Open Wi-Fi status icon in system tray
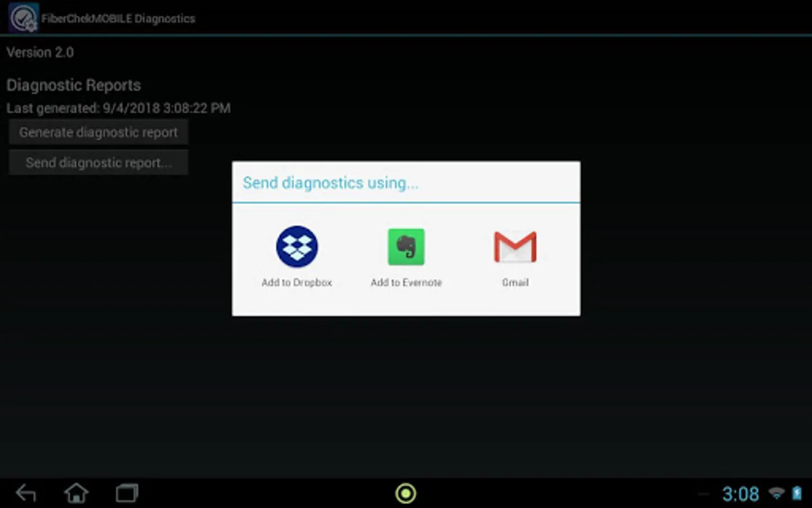Viewport: 812px width, 508px height. [776, 493]
